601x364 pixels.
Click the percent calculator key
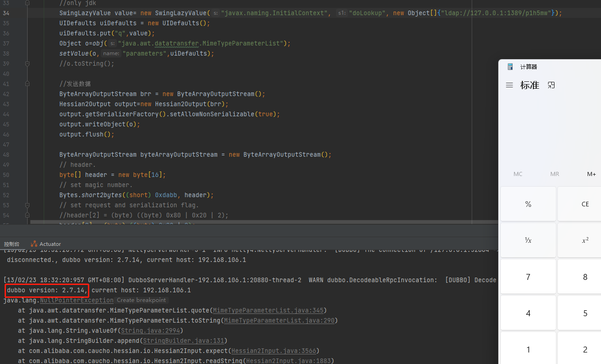[528, 204]
